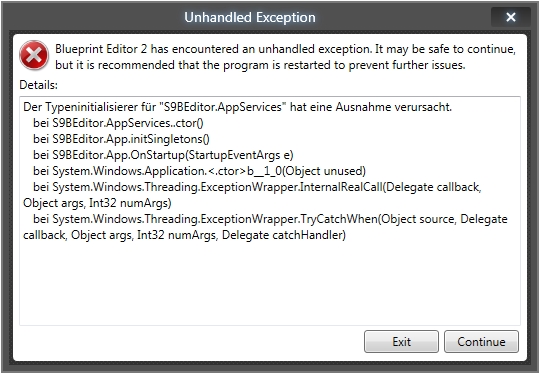
Task: Click the Unhandled Exception title bar
Action: (x=250, y=17)
